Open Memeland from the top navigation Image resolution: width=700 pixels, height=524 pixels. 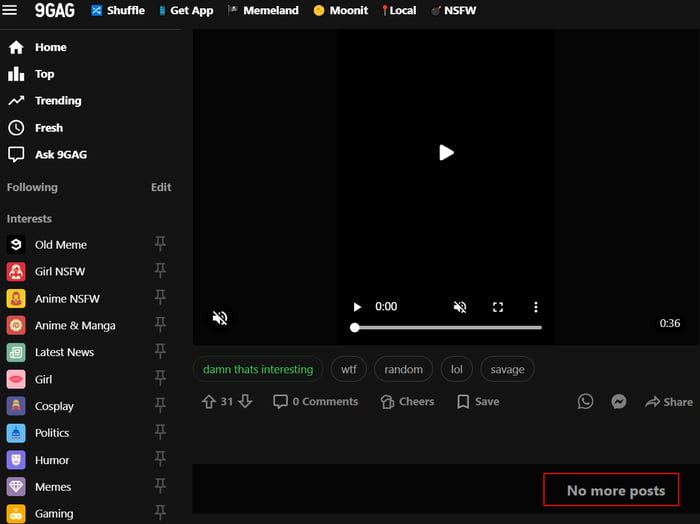tap(263, 10)
